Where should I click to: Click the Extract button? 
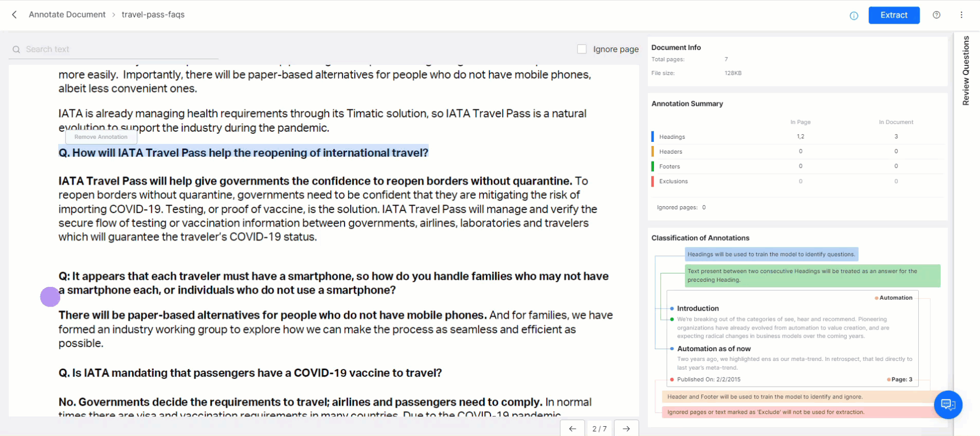point(894,15)
